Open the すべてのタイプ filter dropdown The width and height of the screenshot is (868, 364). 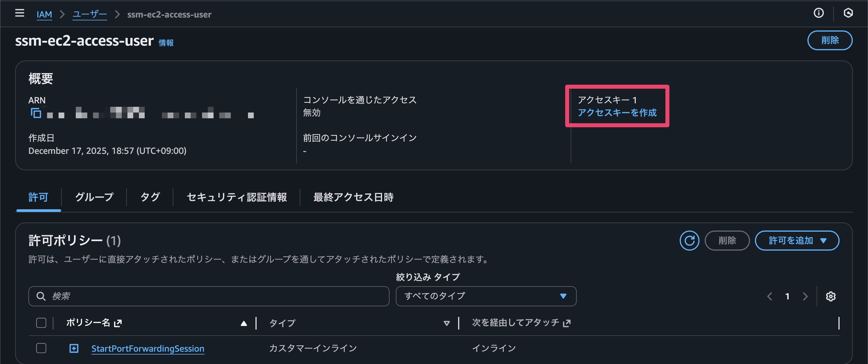click(486, 296)
